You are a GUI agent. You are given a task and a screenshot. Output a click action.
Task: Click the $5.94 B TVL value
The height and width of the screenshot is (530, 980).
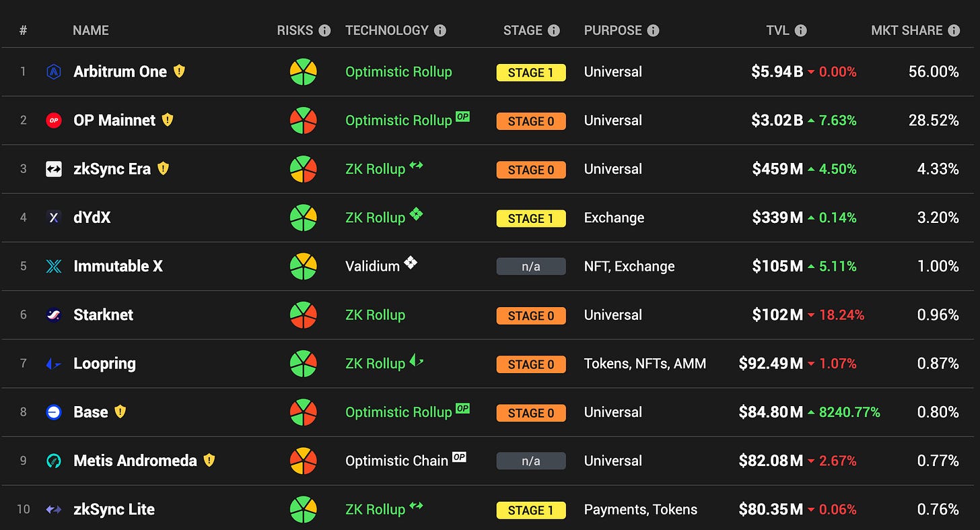point(777,71)
